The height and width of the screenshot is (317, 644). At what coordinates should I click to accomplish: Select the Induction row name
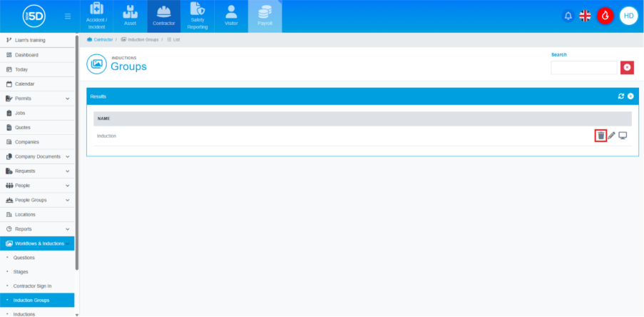coord(106,136)
